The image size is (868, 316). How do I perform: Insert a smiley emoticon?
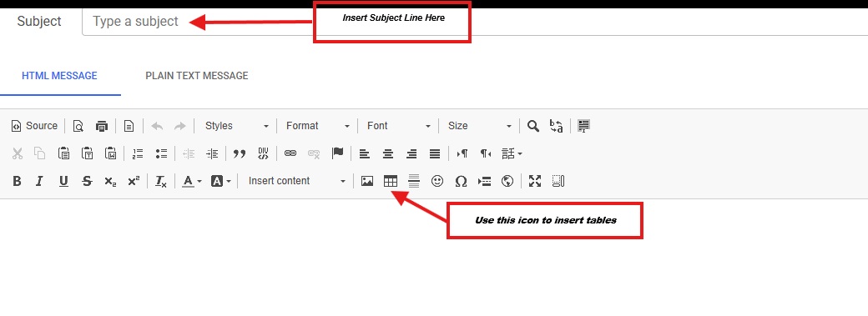(x=437, y=181)
